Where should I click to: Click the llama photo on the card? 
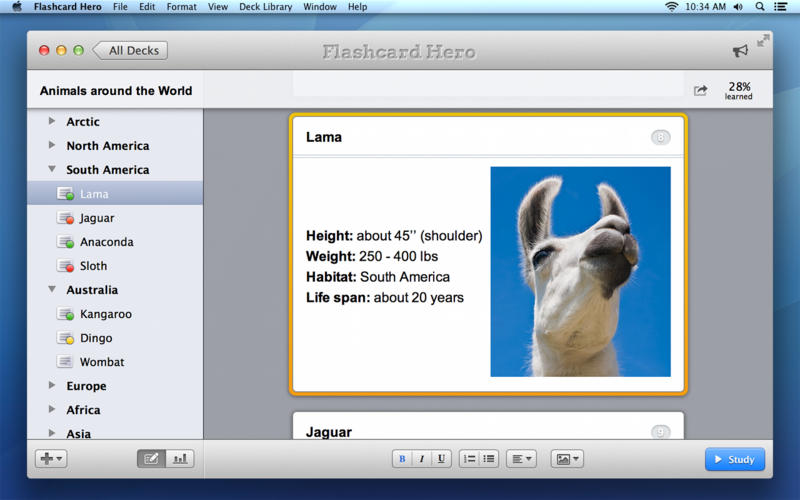tap(581, 271)
